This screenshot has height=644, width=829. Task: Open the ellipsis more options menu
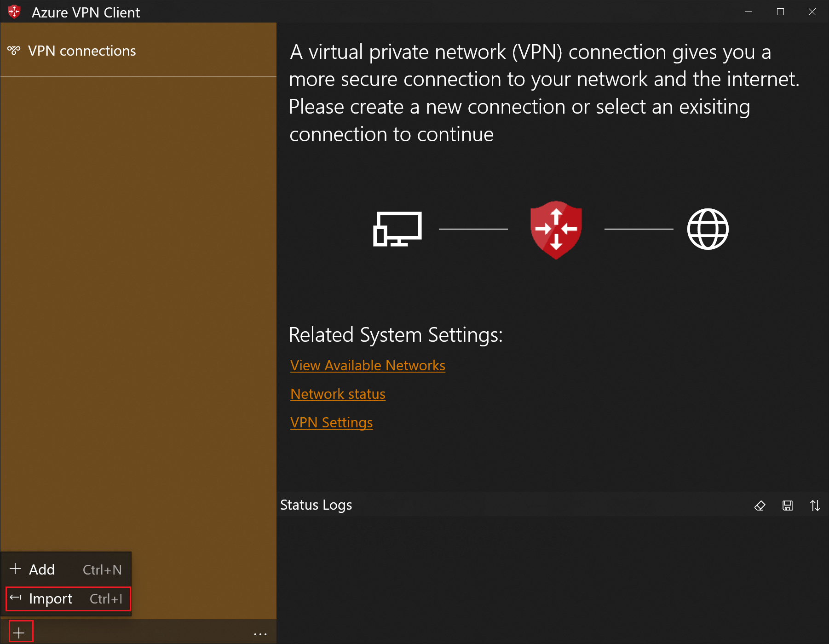(260, 634)
